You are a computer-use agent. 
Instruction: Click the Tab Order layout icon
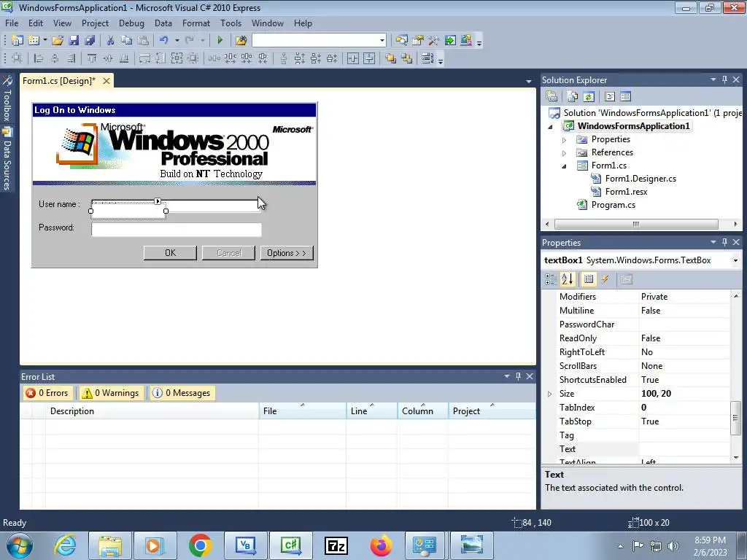point(427,58)
